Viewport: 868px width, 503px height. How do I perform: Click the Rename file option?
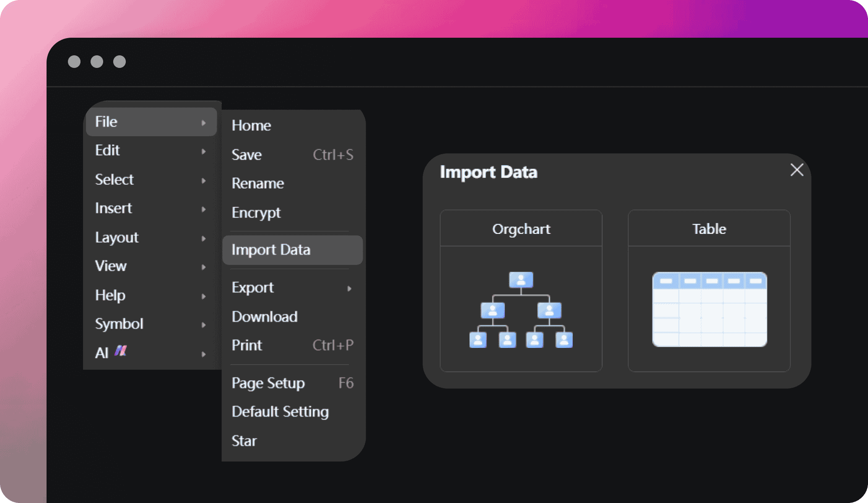pos(257,183)
